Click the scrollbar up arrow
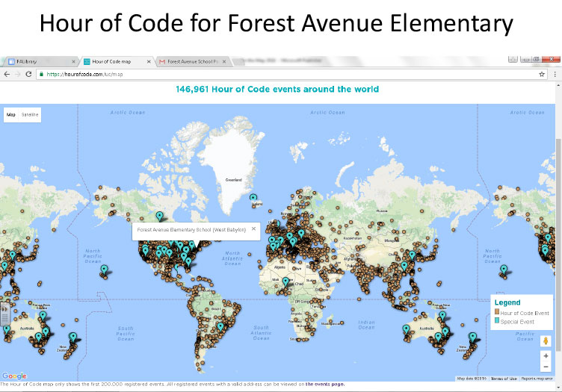The width and height of the screenshot is (562, 392). point(558,86)
